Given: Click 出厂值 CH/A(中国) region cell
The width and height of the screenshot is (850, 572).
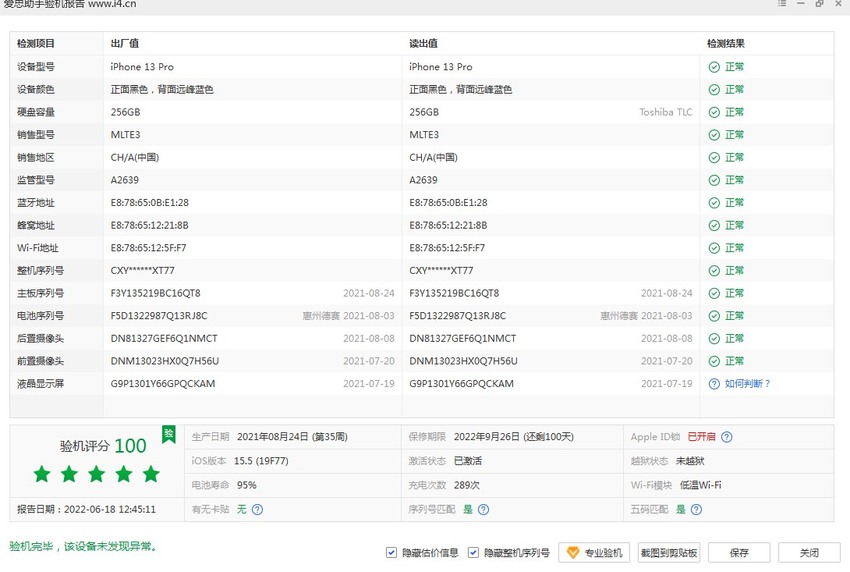Looking at the screenshot, I should coord(135,157).
